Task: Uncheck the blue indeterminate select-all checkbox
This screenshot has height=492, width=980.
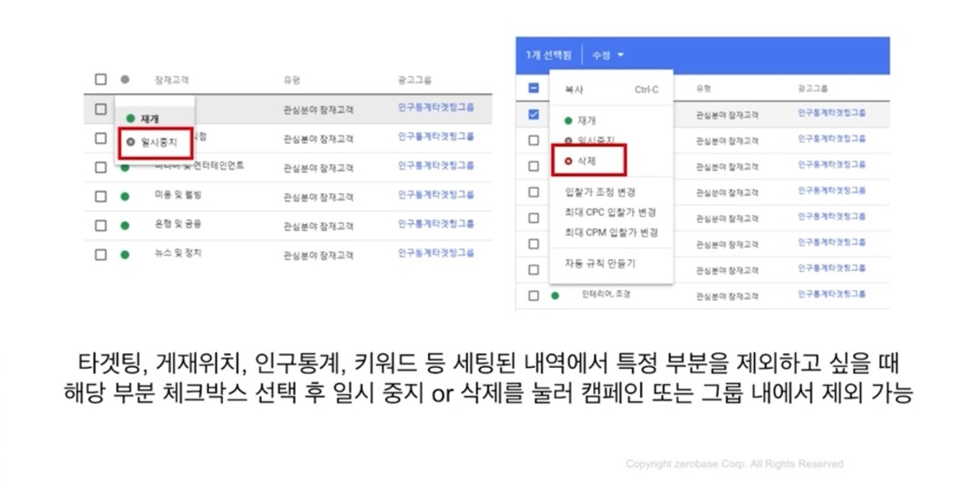Action: click(x=534, y=88)
